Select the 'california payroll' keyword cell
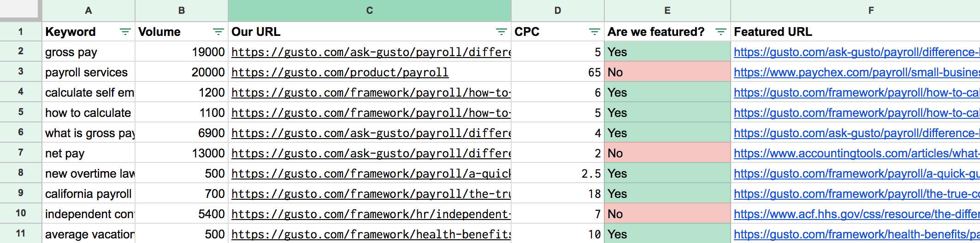Screen dimensions: 980x243 coord(89,194)
